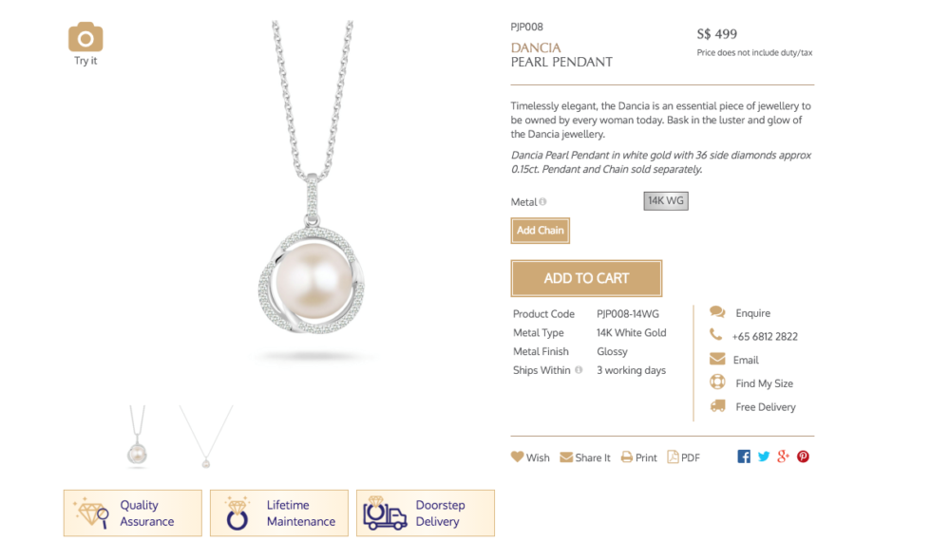
Task: Open the Try it camera icon
Action: 85,38
